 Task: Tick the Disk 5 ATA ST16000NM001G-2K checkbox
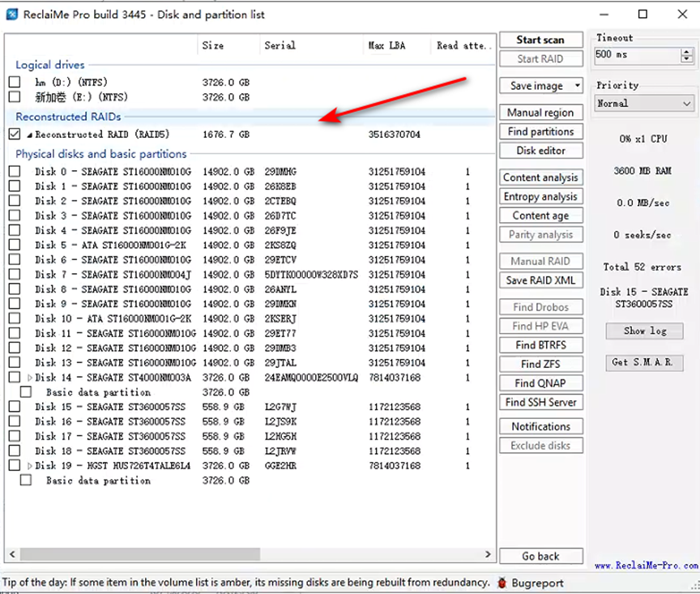coord(15,245)
